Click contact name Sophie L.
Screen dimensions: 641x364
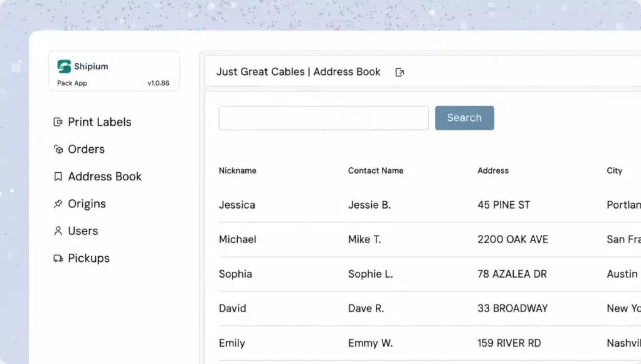(x=370, y=274)
